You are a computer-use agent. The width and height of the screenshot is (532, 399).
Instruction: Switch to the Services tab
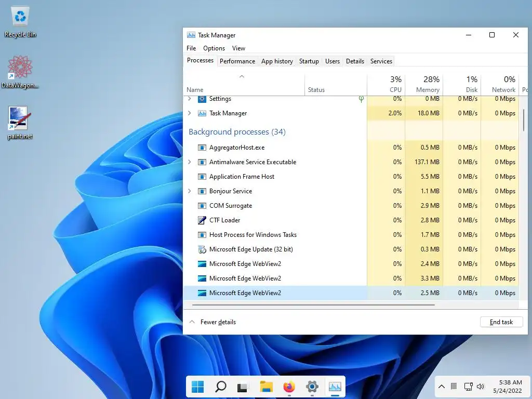[x=381, y=61]
